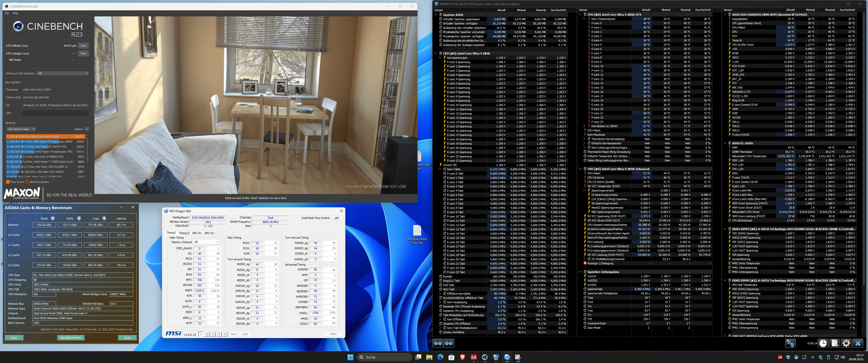Open Memory Channel dropdown in Dragon Ball
The height and width of the screenshot is (363, 868).
tap(206, 242)
